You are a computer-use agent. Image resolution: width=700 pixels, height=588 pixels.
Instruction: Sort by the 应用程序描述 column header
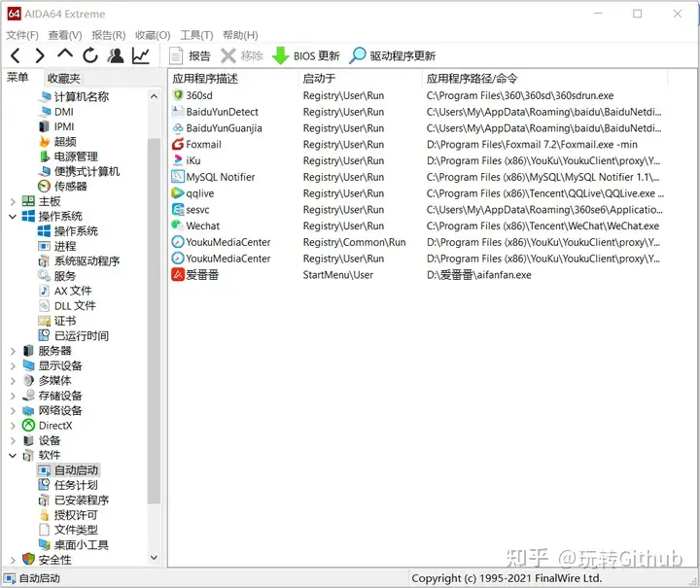pos(233,79)
